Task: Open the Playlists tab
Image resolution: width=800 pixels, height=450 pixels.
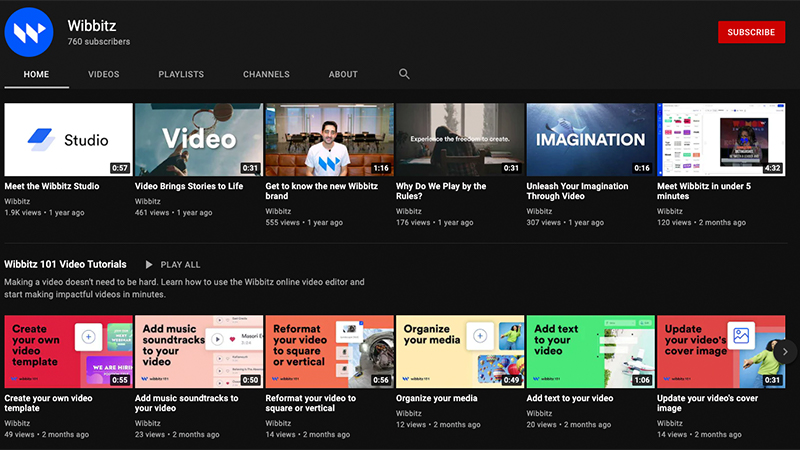Action: 181,74
